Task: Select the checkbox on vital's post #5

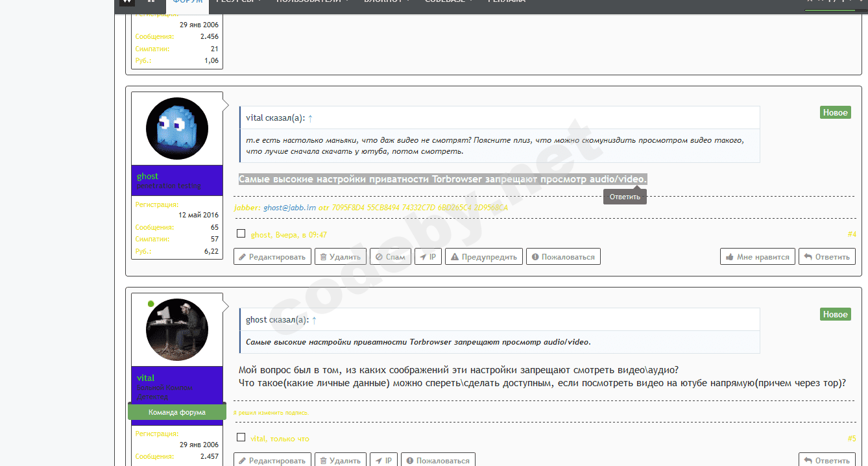Action: tap(241, 437)
